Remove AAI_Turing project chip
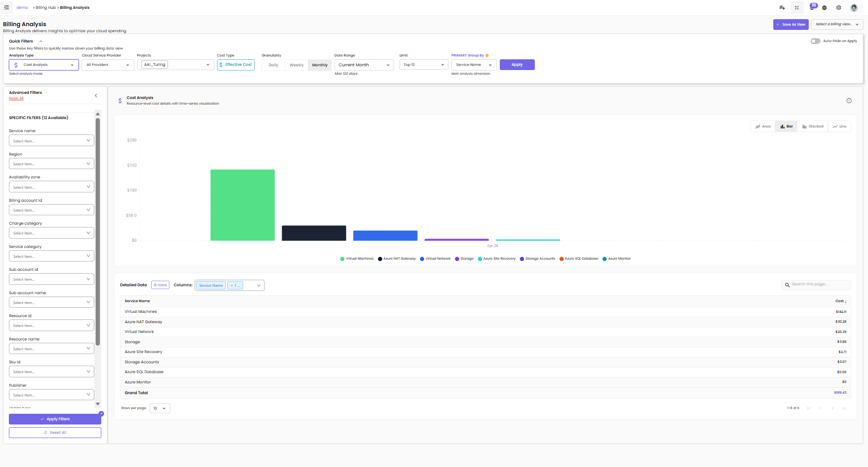 click(154, 65)
